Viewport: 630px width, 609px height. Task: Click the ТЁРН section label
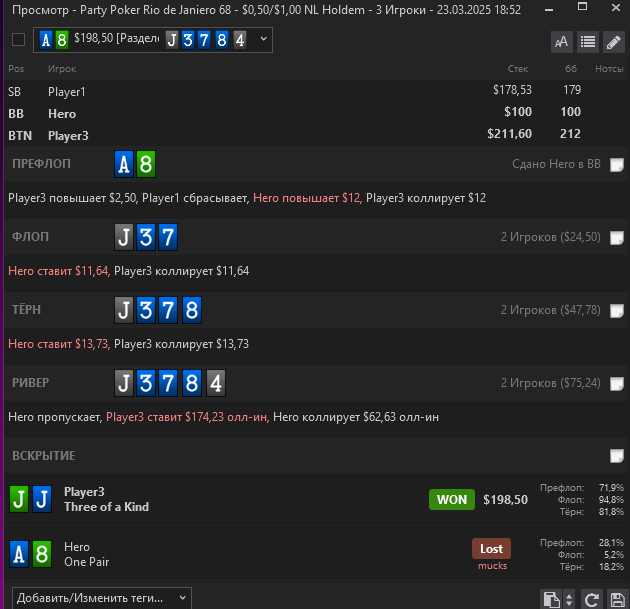pyautogui.click(x=27, y=310)
